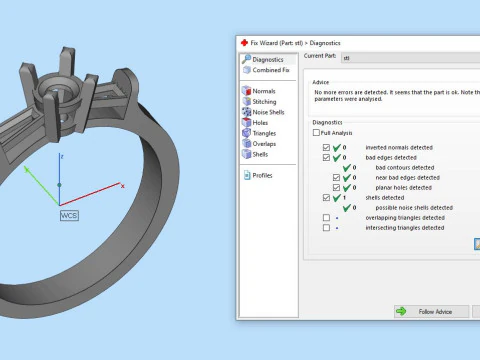Click the X axis label of the WCS
480x360 pixels.
coord(123,186)
